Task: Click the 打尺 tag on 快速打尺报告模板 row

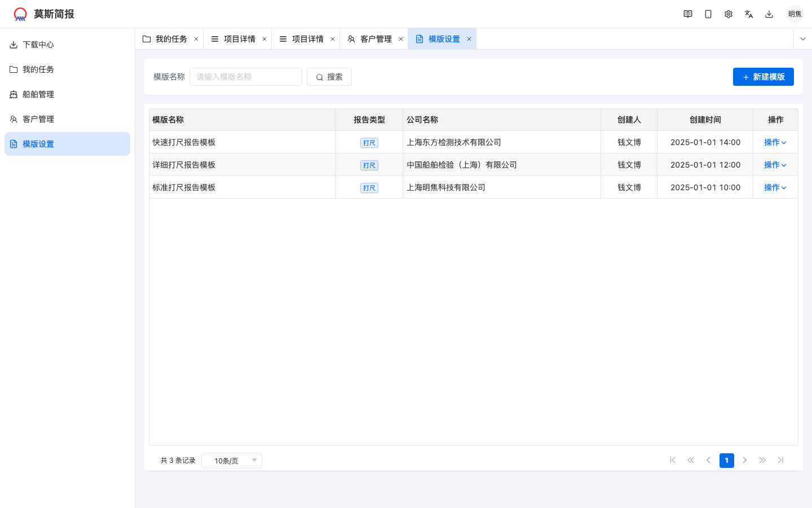Action: click(x=369, y=142)
